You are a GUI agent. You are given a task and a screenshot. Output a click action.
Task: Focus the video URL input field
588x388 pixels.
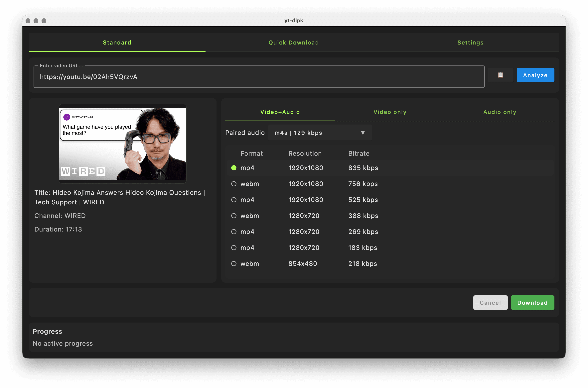click(x=259, y=77)
